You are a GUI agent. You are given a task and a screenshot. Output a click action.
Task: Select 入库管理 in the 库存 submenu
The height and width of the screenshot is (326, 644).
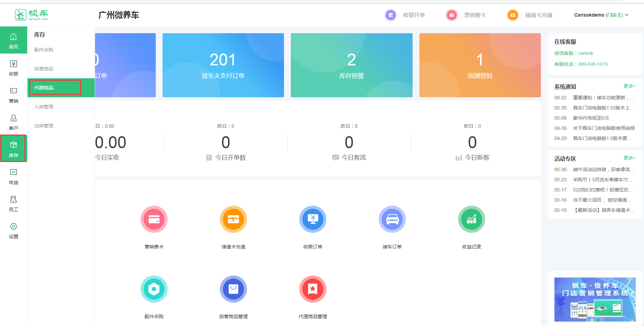(x=44, y=107)
